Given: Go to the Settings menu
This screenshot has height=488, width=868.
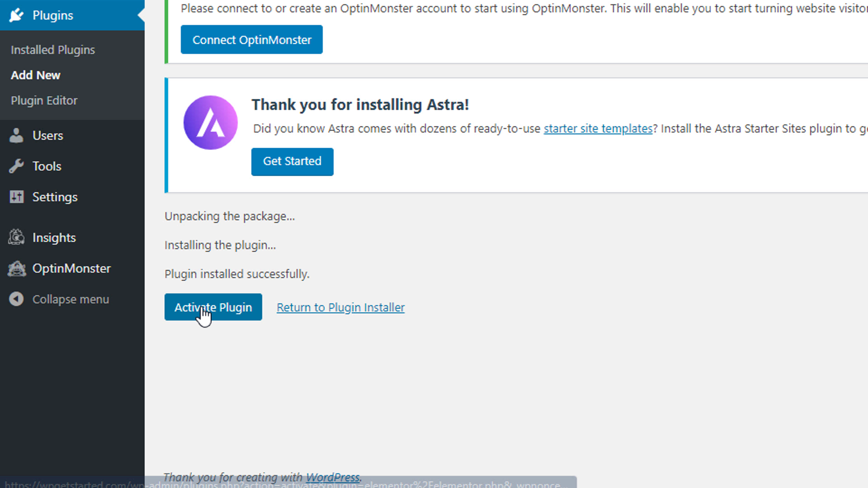Looking at the screenshot, I should pos(55,197).
